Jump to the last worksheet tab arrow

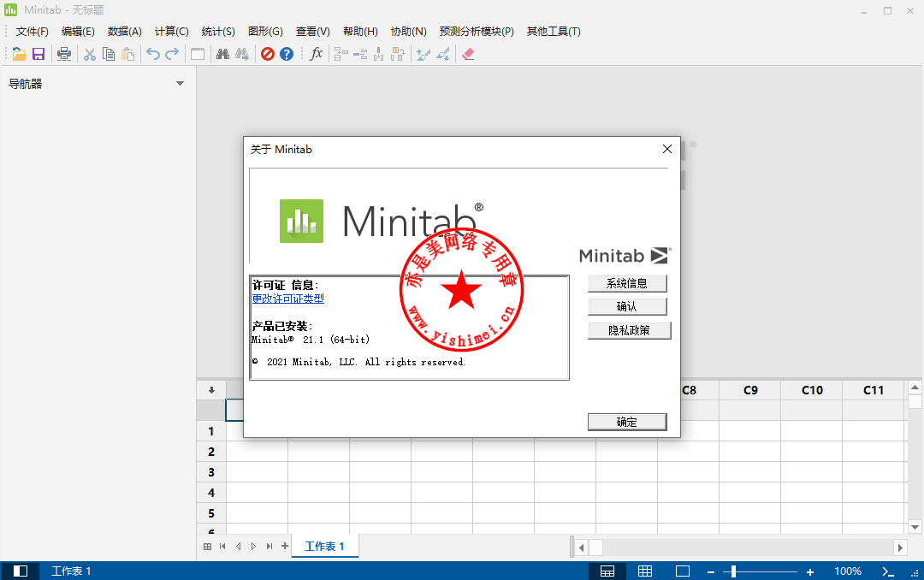tap(269, 547)
